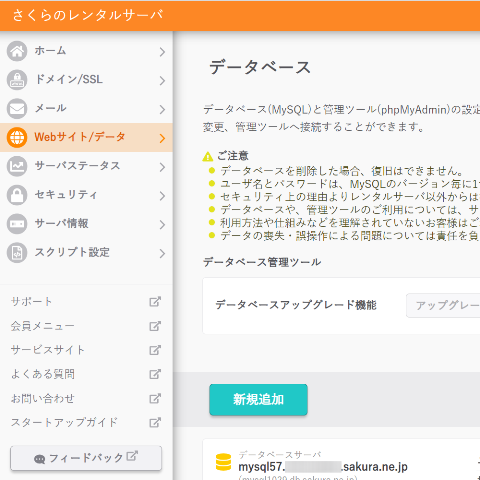480x480 pixels.
Task: Click the ドメイン/SSL lock icon
Action: pos(17,80)
